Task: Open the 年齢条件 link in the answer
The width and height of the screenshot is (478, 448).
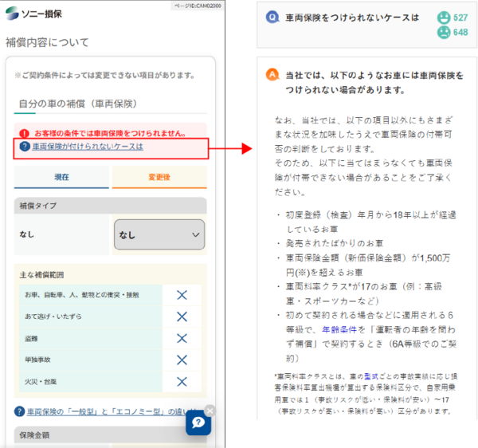Action: tap(339, 330)
